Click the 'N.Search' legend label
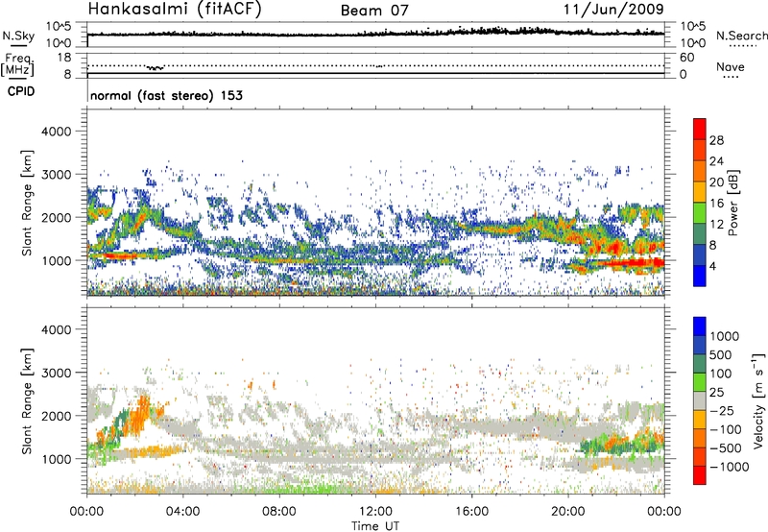The height and width of the screenshot is (532, 768). (x=741, y=36)
